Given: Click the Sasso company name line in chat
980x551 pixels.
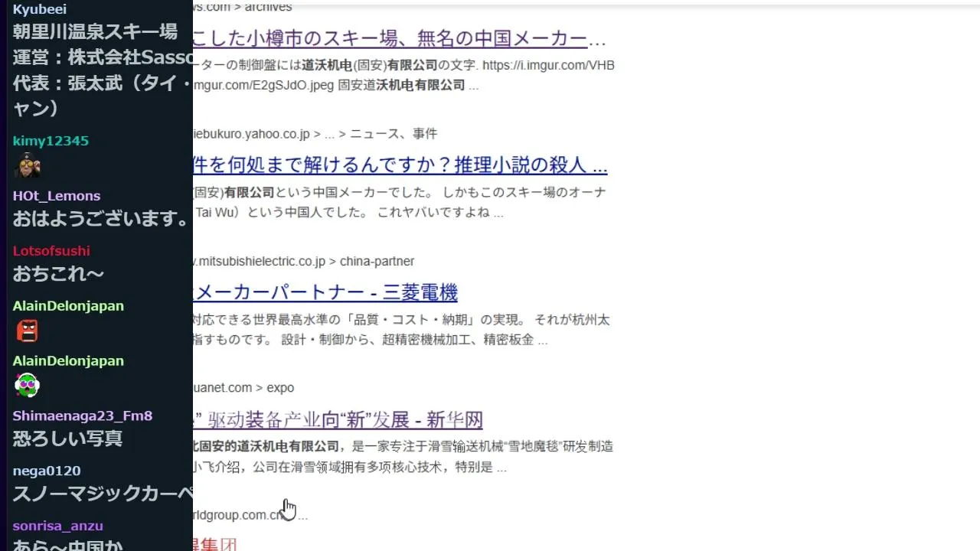Looking at the screenshot, I should [x=103, y=57].
